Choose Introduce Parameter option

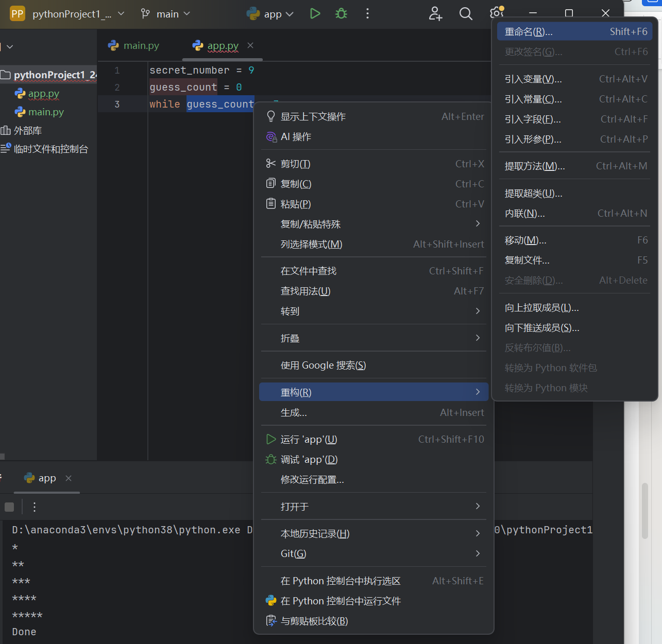click(575, 139)
